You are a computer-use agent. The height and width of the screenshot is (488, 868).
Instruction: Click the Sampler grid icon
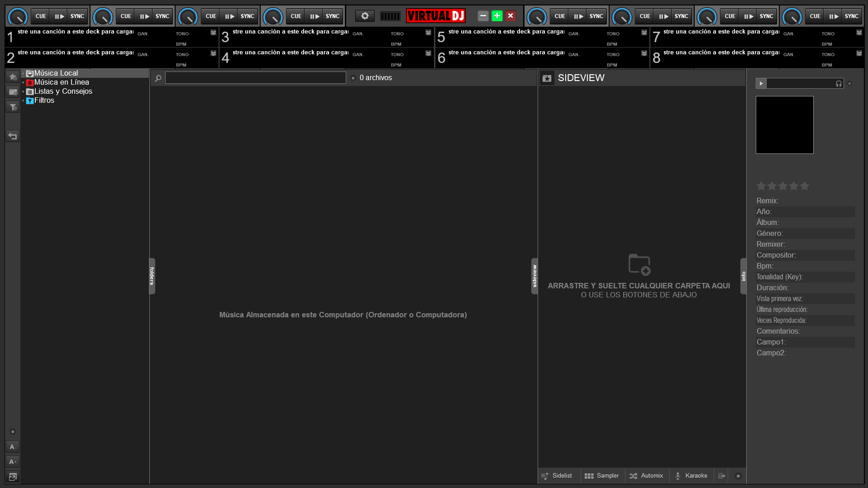click(589, 476)
